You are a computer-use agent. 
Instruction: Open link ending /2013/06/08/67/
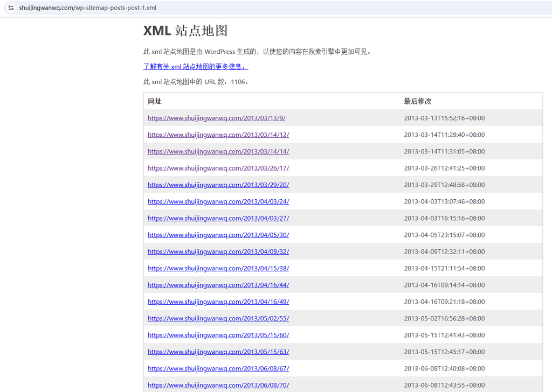[218, 368]
